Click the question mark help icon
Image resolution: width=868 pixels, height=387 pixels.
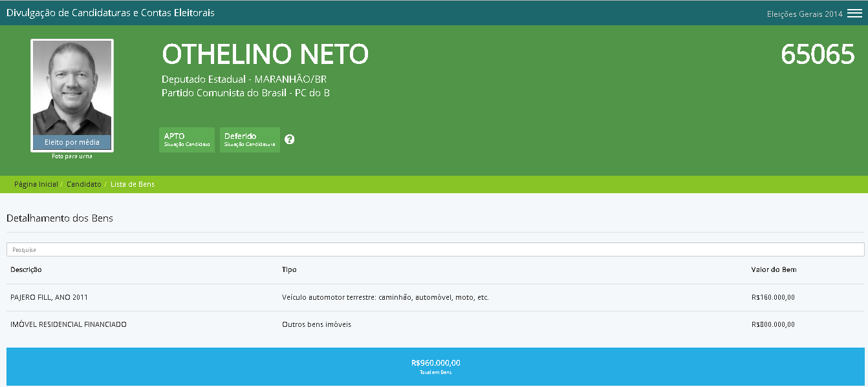pos(289,140)
